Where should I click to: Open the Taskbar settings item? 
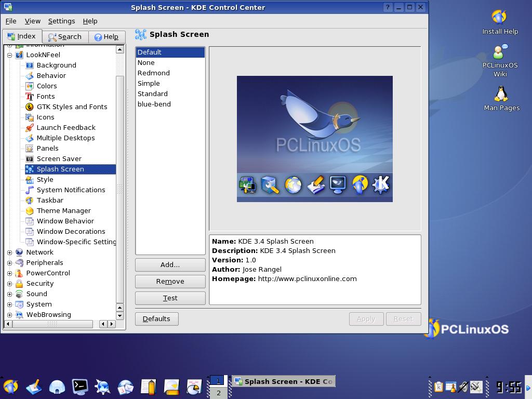point(50,200)
